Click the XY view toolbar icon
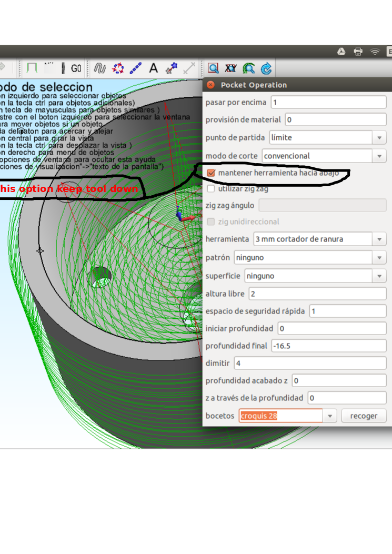This screenshot has height=554, width=392. tap(230, 68)
